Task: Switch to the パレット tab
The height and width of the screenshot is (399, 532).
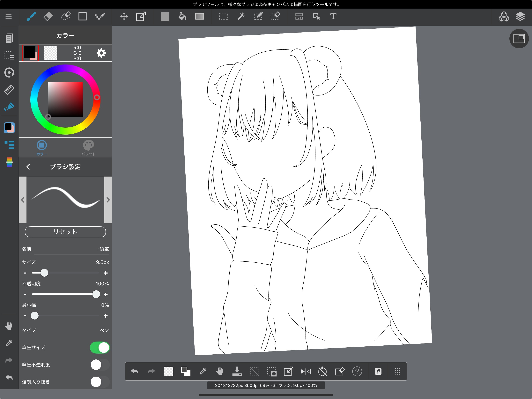Action: pos(89,147)
